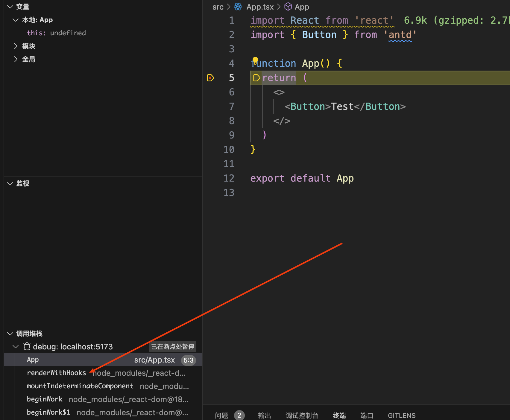
Task: Click the debug bug icon beside localhost:5173
Action: coord(27,346)
